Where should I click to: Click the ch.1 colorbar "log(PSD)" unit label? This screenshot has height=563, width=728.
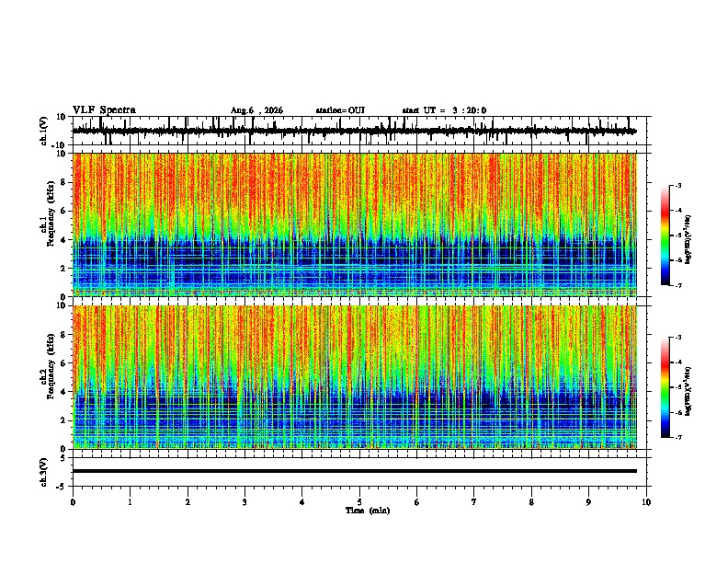pyautogui.click(x=688, y=239)
